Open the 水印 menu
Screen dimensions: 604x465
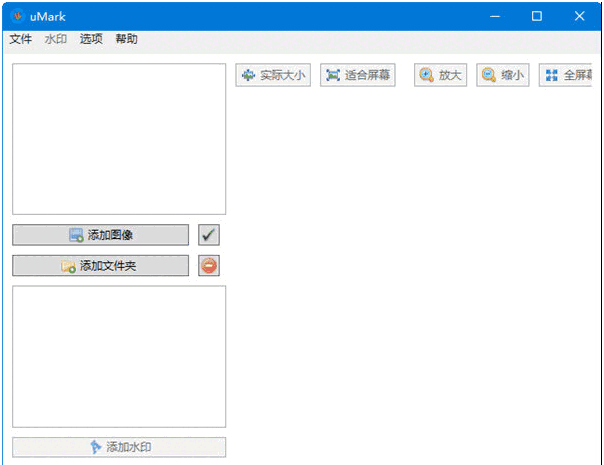pos(55,39)
